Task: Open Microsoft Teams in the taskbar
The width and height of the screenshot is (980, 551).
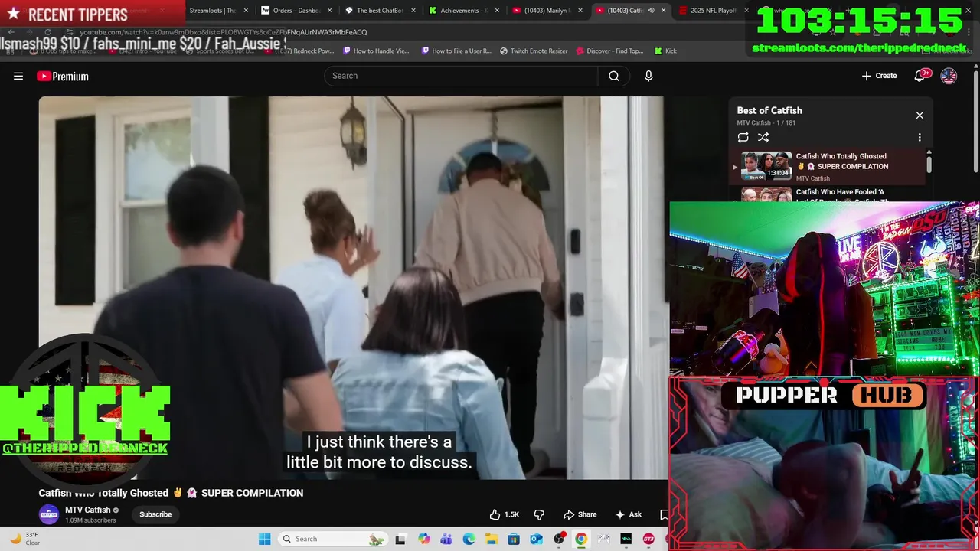Action: 446,539
